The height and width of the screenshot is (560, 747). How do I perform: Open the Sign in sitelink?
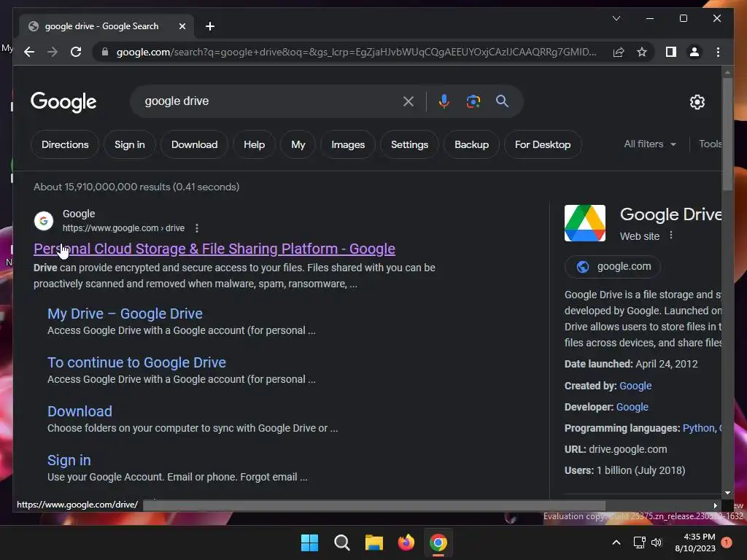pos(69,461)
